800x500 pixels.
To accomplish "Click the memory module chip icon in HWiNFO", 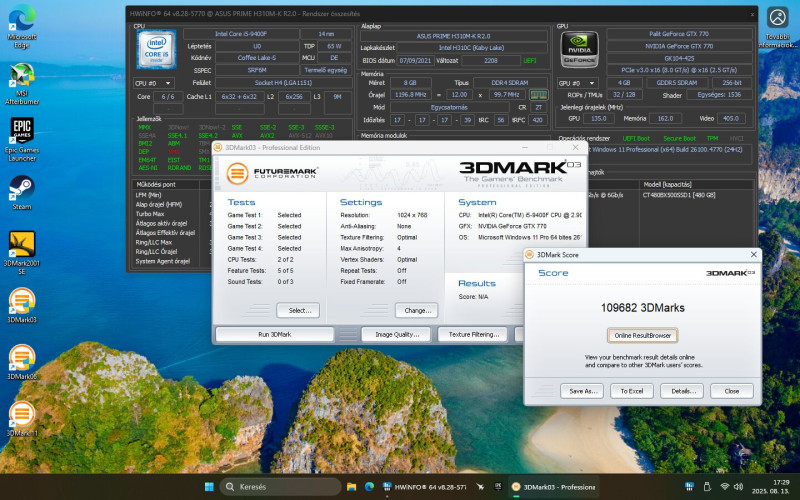I will (x=538, y=95).
